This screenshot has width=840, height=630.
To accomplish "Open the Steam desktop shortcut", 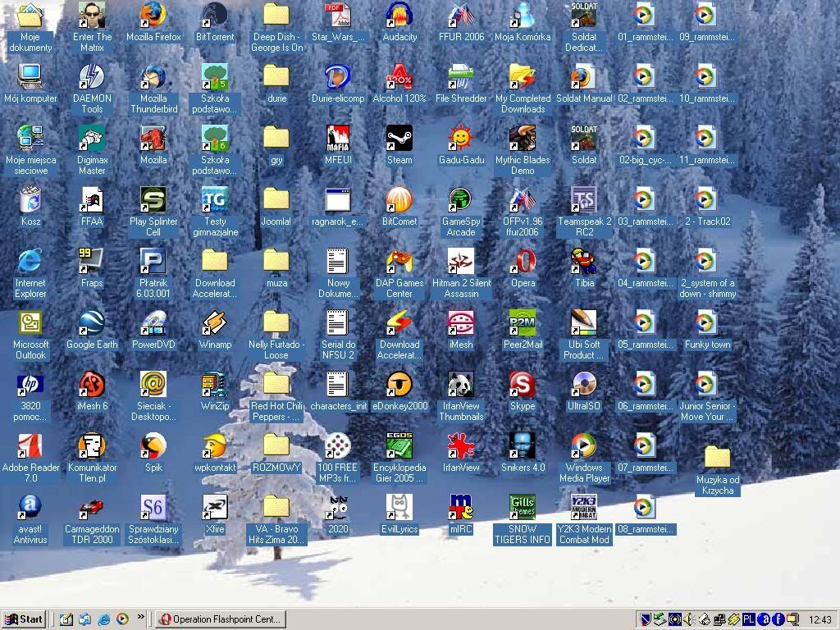I will pos(399,139).
